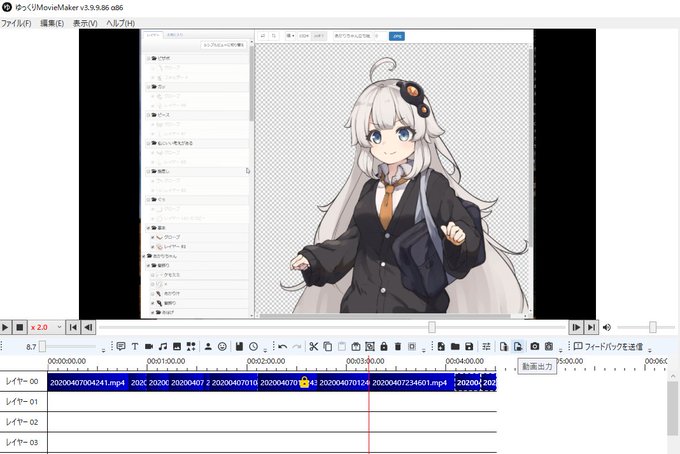Stop the playback
Viewport: 680px width, 454px height.
[20, 327]
